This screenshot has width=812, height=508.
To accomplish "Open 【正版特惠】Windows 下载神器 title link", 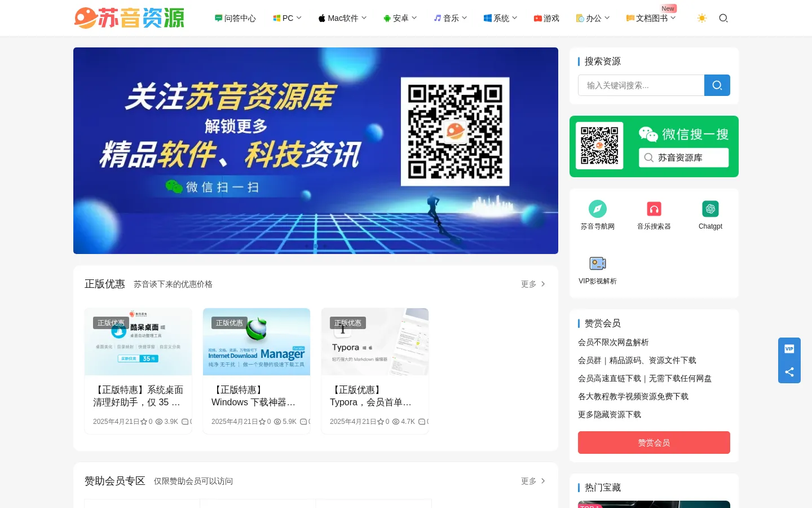I will click(x=254, y=396).
